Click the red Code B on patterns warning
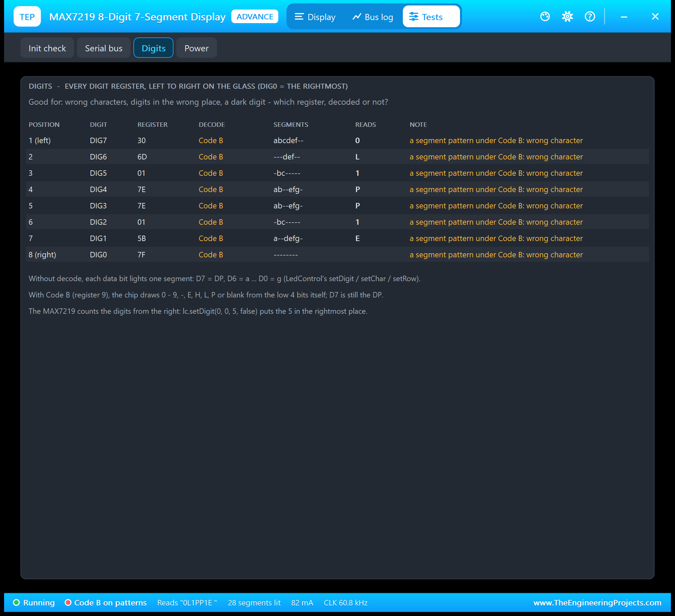The image size is (675, 616). [x=106, y=603]
